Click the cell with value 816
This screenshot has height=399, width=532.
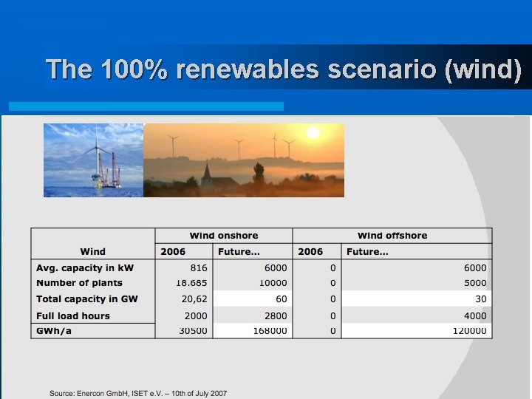tap(184, 267)
